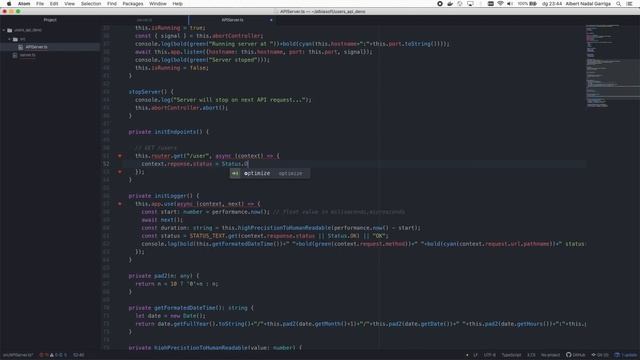Switch to the server.ts editor tab
Screen dimensions: 640x360
click(x=144, y=20)
